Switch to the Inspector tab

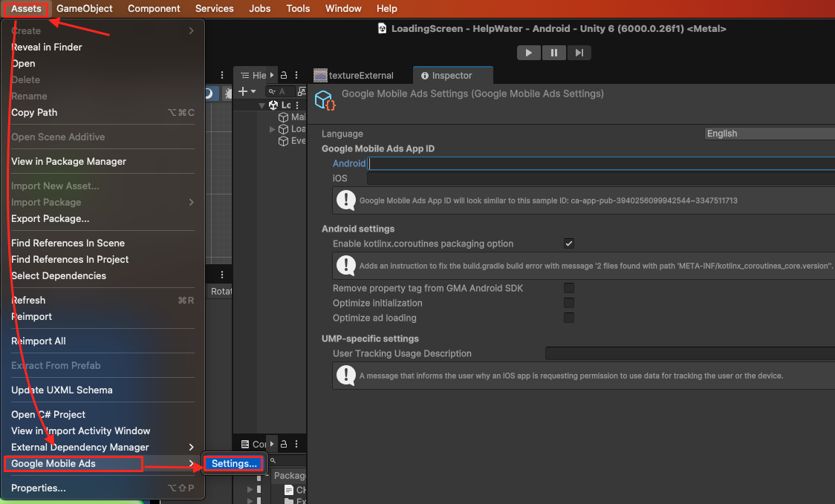pyautogui.click(x=452, y=76)
